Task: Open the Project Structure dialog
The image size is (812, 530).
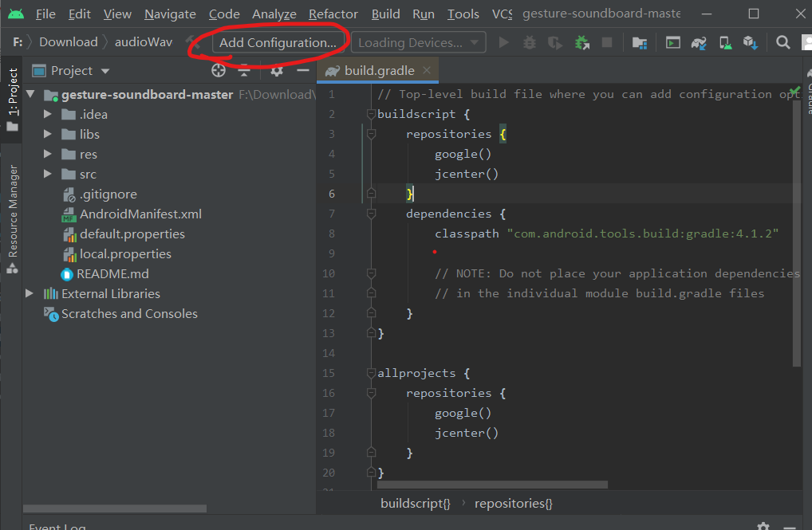Action: click(x=639, y=41)
